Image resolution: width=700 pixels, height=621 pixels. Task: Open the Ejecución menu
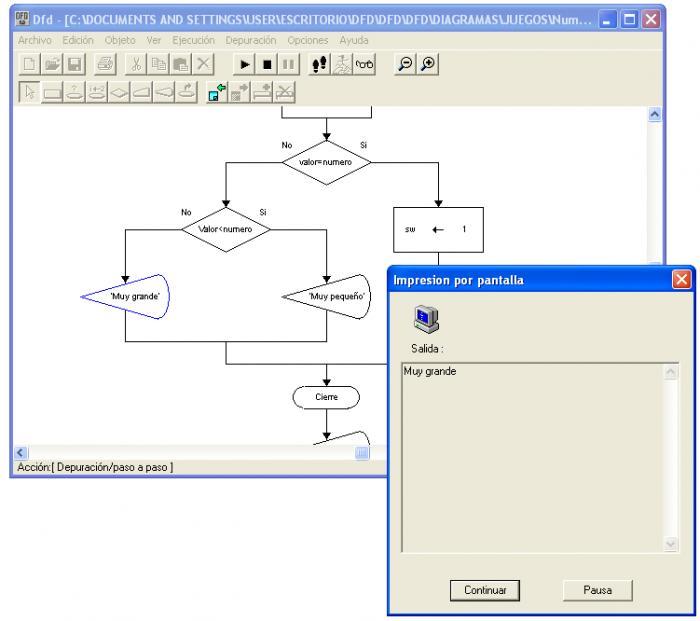pyautogui.click(x=193, y=40)
